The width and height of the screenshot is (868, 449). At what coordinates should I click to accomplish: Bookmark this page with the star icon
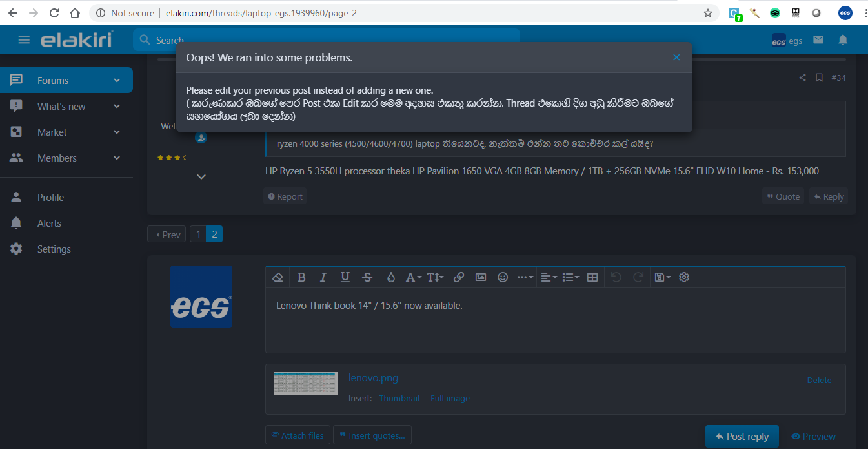pyautogui.click(x=708, y=13)
